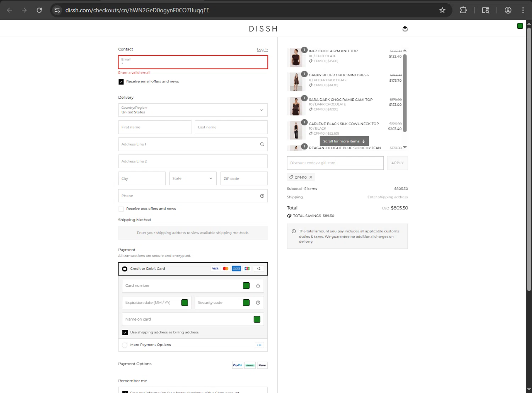Click the green extension square at top right
This screenshot has width=532, height=393.
pyautogui.click(x=520, y=26)
